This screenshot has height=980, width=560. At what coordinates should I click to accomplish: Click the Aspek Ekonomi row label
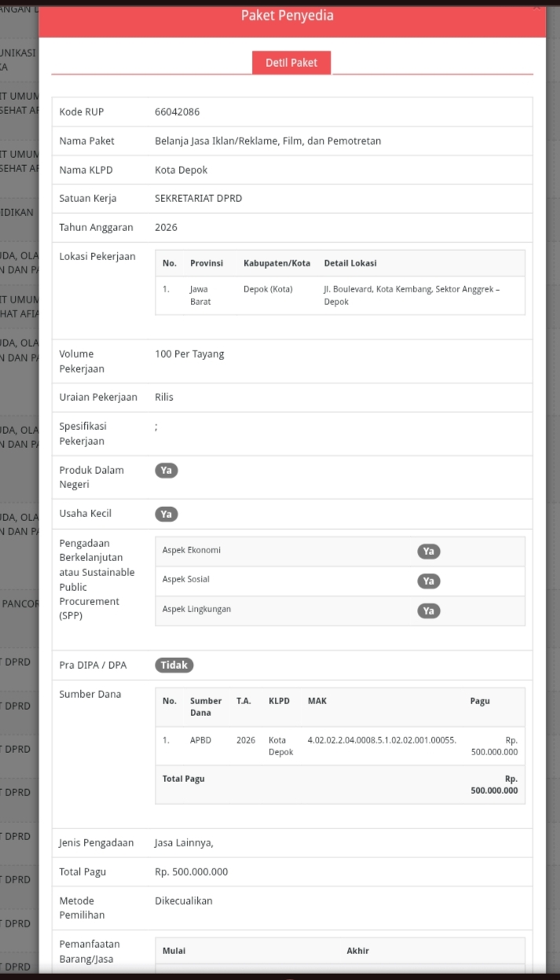click(192, 551)
